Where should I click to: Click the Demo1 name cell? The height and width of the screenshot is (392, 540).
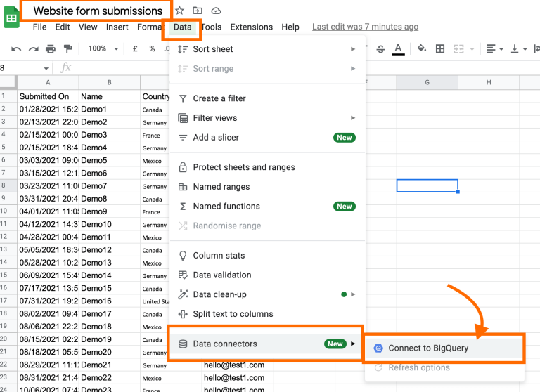click(109, 109)
